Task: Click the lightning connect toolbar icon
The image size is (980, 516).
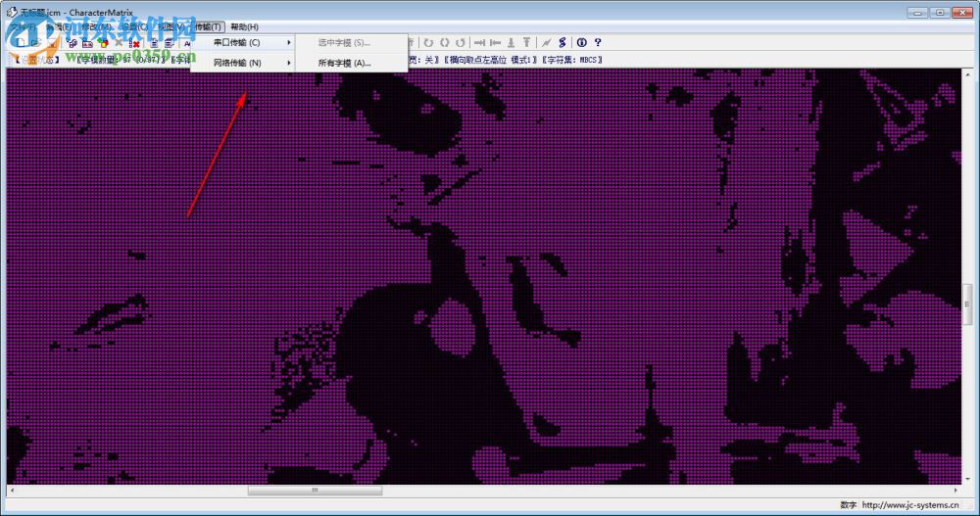Action: pos(546,42)
